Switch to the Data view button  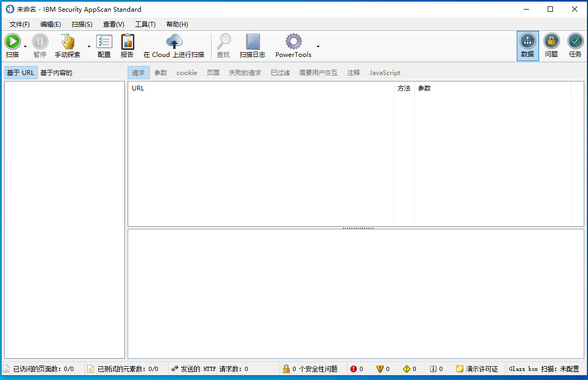pyautogui.click(x=527, y=46)
